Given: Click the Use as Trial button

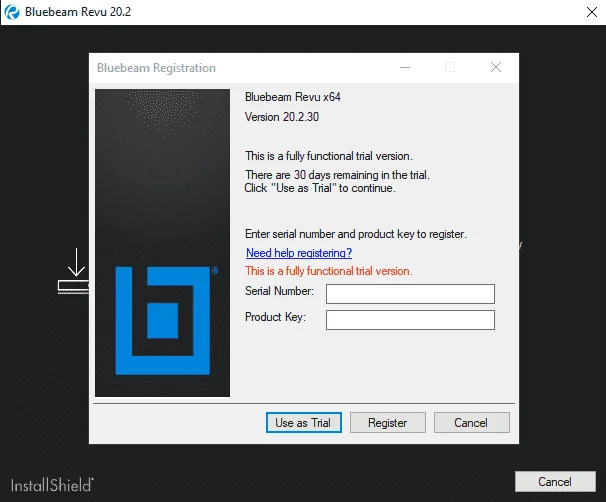Looking at the screenshot, I should 303,422.
